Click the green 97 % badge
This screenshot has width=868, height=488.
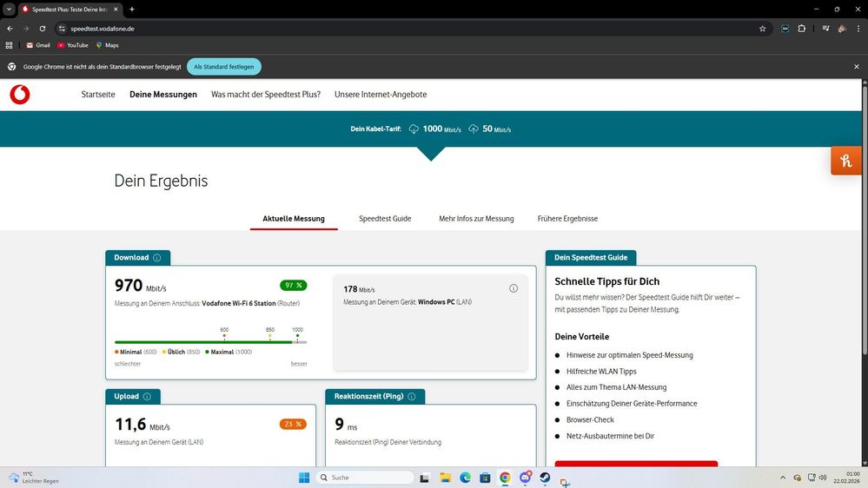pos(294,286)
